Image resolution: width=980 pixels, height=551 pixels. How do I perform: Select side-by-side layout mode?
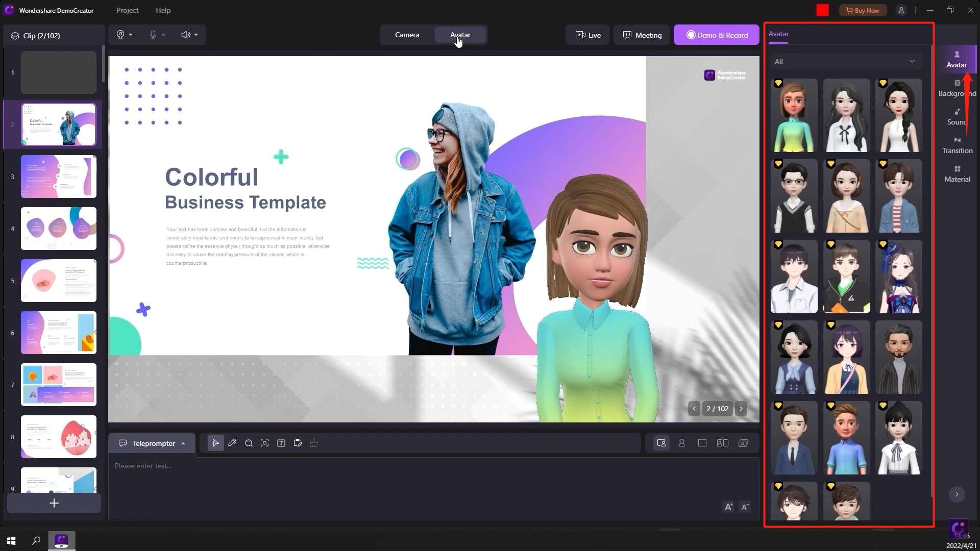[722, 443]
